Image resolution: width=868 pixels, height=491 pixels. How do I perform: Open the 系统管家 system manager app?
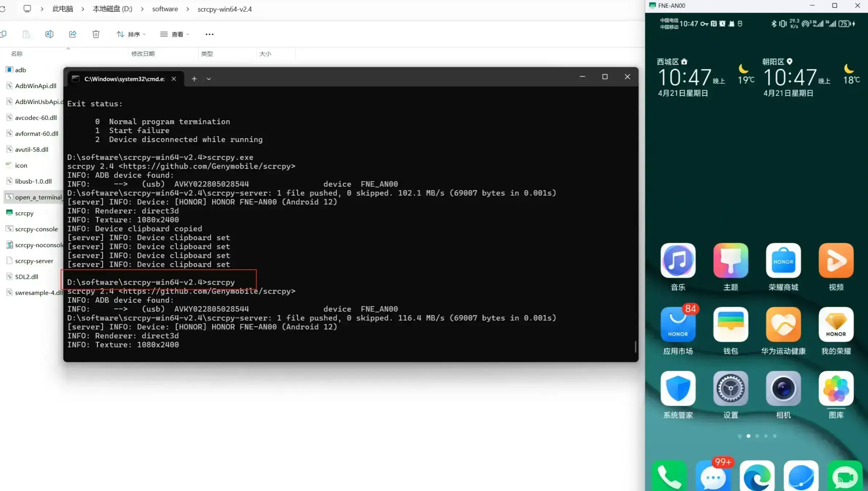(678, 389)
